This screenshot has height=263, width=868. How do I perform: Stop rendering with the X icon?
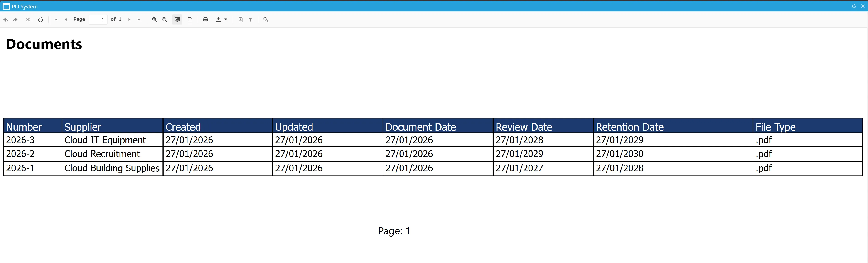[x=28, y=20]
